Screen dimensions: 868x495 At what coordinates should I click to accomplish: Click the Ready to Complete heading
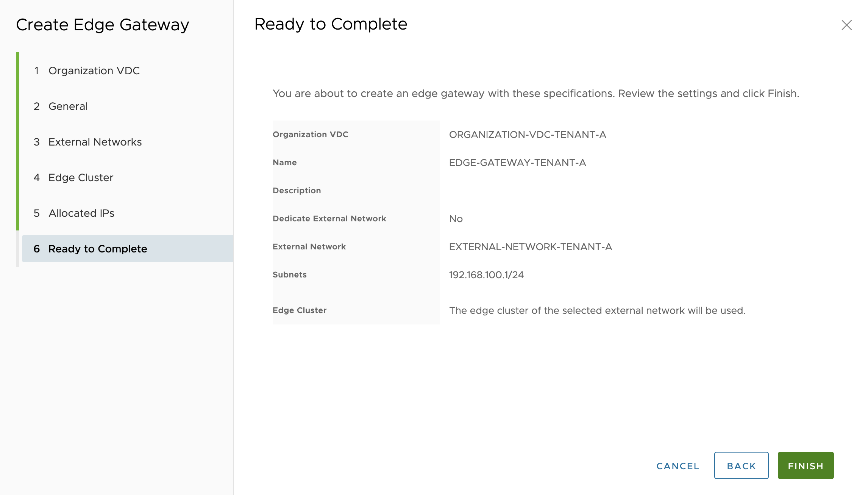(x=331, y=24)
